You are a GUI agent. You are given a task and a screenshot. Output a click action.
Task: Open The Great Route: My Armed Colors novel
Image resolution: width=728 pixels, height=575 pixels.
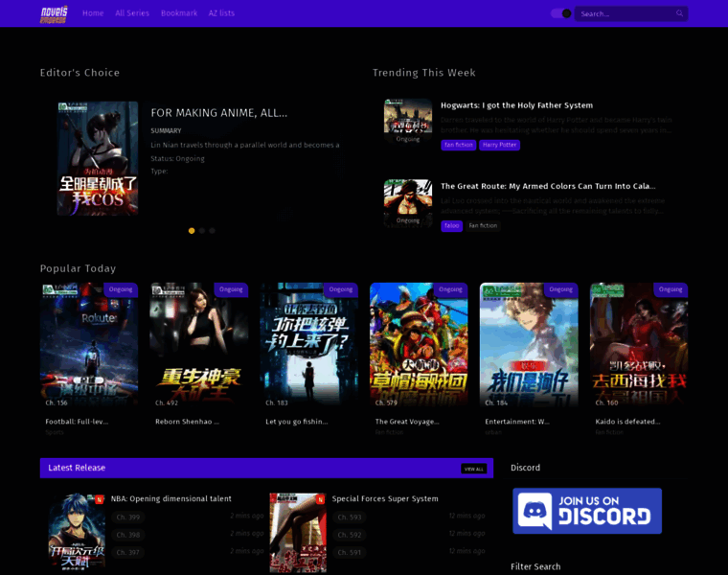tap(548, 186)
